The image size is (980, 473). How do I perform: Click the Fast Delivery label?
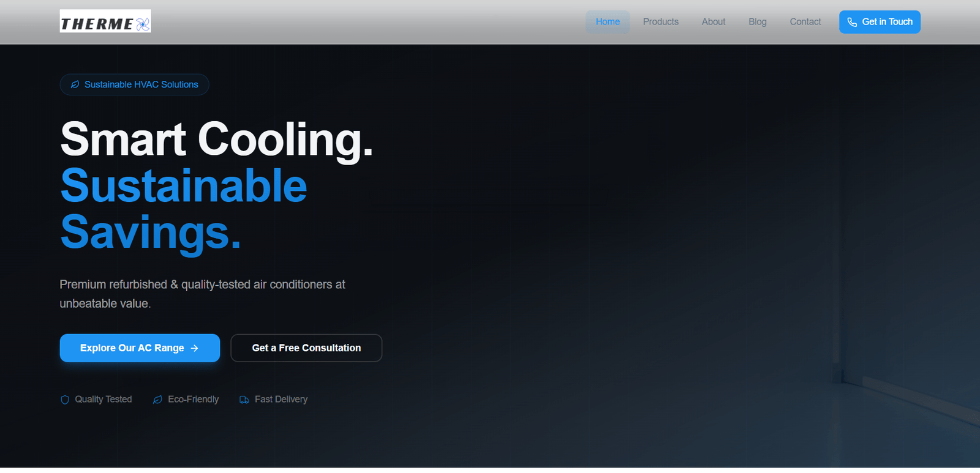[x=281, y=400]
